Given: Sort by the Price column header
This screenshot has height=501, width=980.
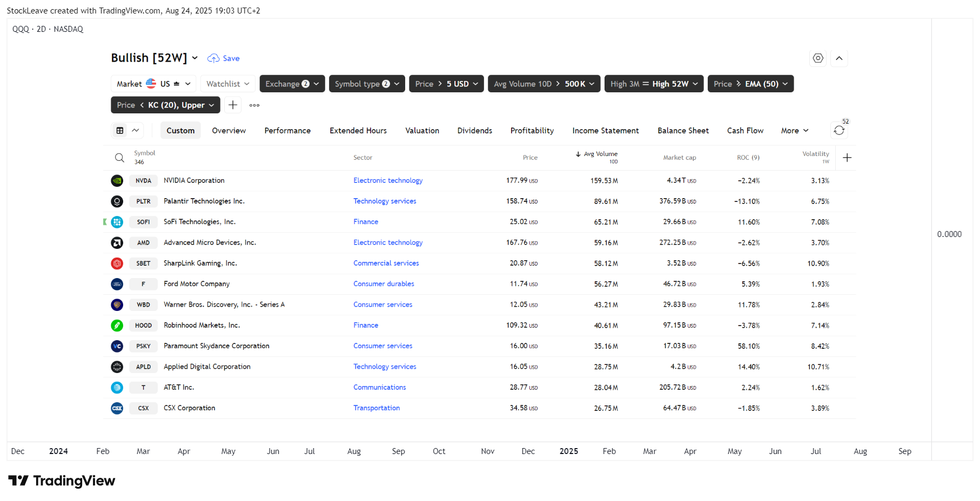Looking at the screenshot, I should [x=530, y=158].
